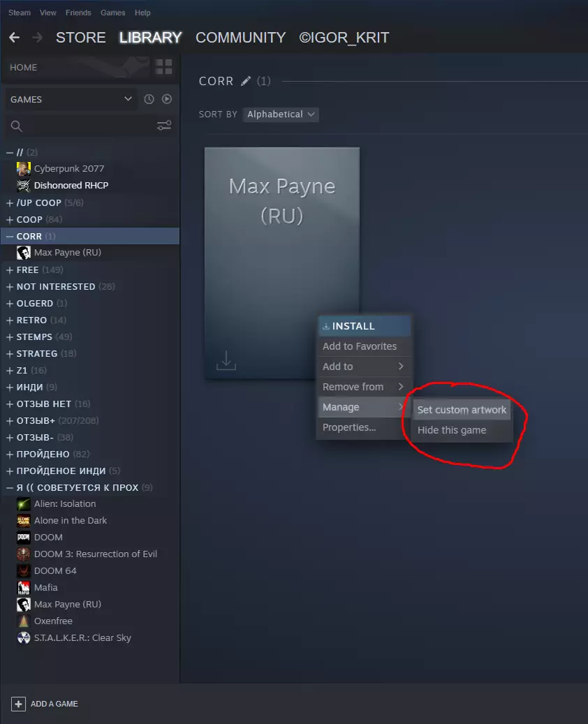Click the Cyberpunk 2077 game icon
This screenshot has height=724, width=588.
[x=24, y=169]
